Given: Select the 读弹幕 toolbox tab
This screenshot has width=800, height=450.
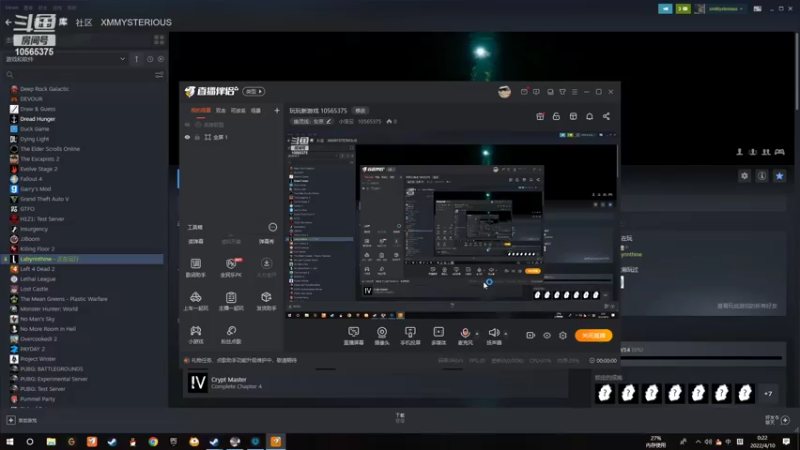Looking at the screenshot, I should tap(195, 241).
